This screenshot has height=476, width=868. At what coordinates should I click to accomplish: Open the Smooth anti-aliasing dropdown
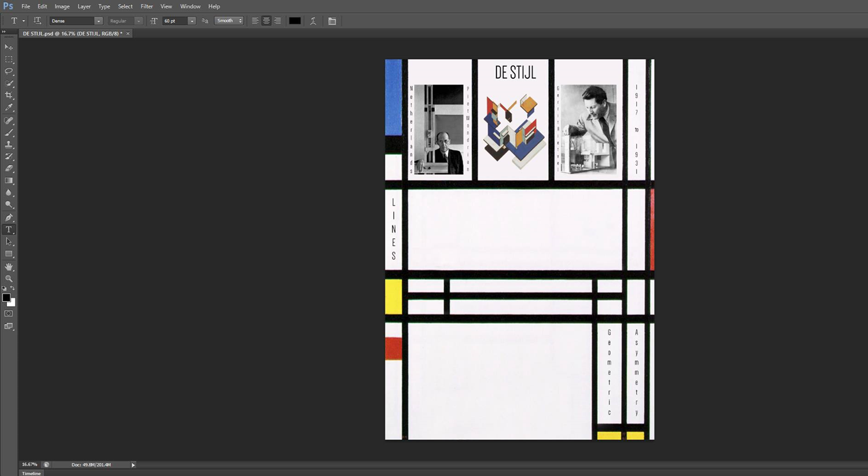point(240,21)
